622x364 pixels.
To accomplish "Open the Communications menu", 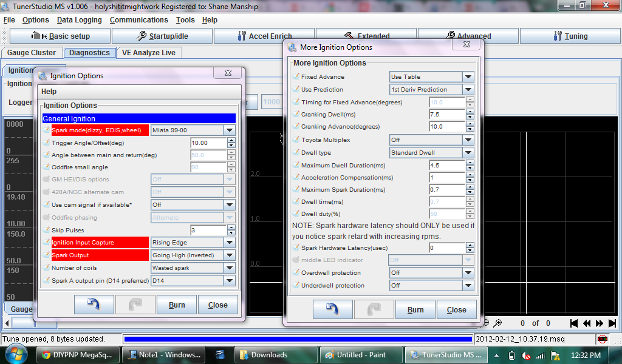I will (x=139, y=20).
